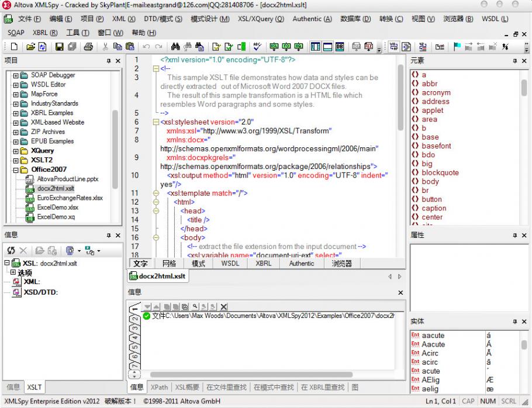Click the New document toolbar icon
532x408 pixels.
(14, 47)
